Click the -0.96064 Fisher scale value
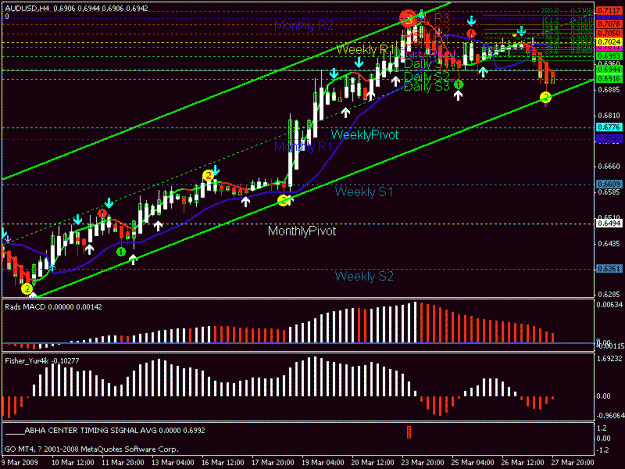The height and width of the screenshot is (469, 625). coord(610,416)
